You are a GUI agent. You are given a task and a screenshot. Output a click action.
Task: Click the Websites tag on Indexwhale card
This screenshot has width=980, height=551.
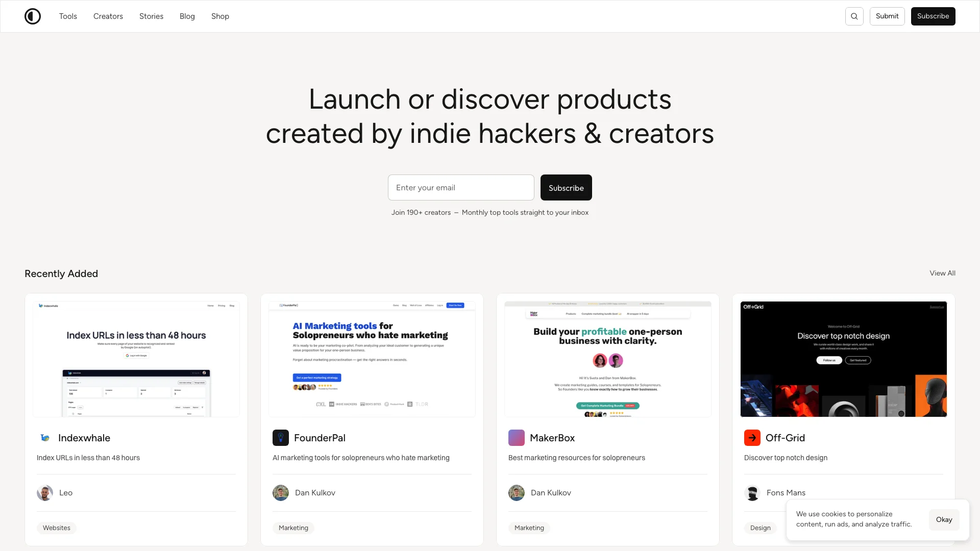pyautogui.click(x=57, y=527)
